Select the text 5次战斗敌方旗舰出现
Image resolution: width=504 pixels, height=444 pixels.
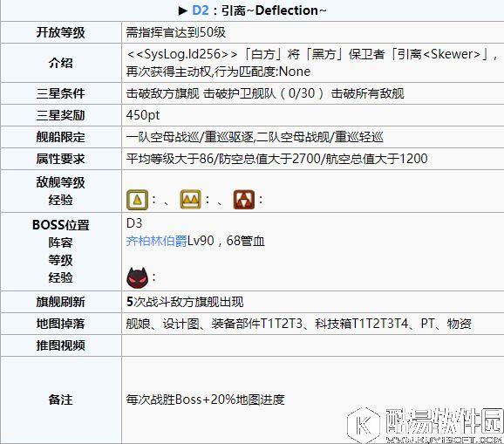click(185, 302)
